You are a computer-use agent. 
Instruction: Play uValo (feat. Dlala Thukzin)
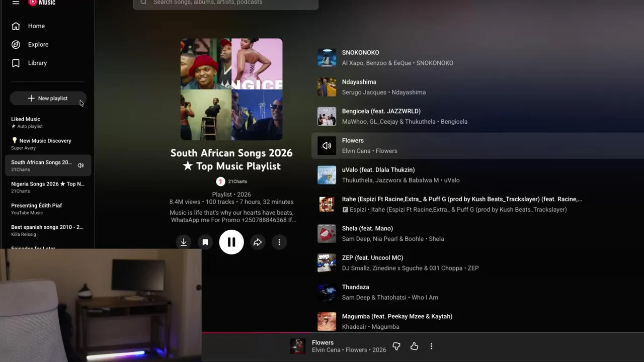pyautogui.click(x=378, y=170)
